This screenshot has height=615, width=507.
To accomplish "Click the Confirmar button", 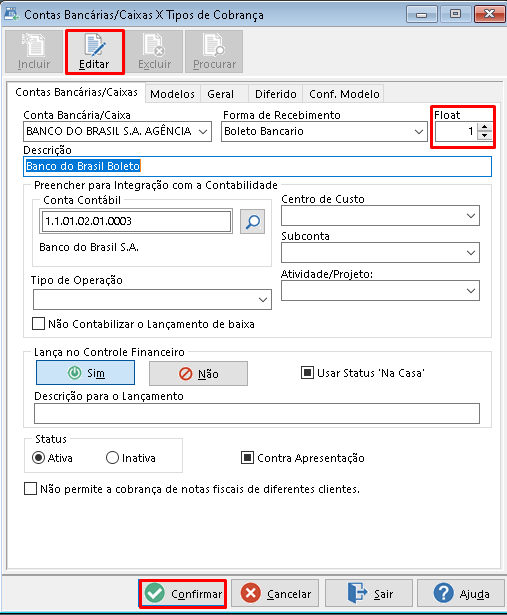I will point(183,593).
